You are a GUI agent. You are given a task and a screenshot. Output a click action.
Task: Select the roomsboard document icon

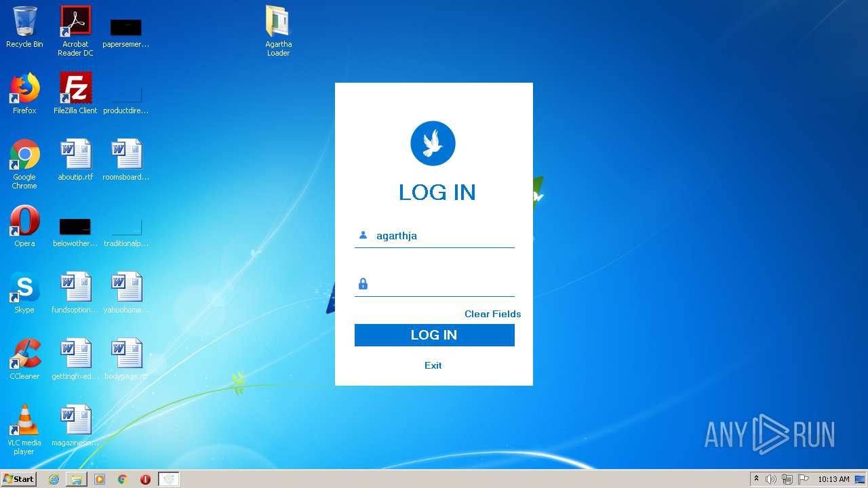click(x=126, y=160)
